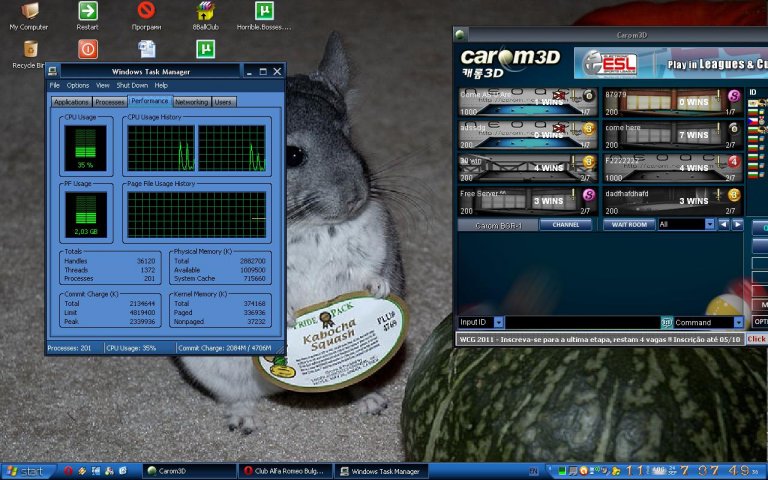Open the Options menu in Task Manager

click(78, 86)
